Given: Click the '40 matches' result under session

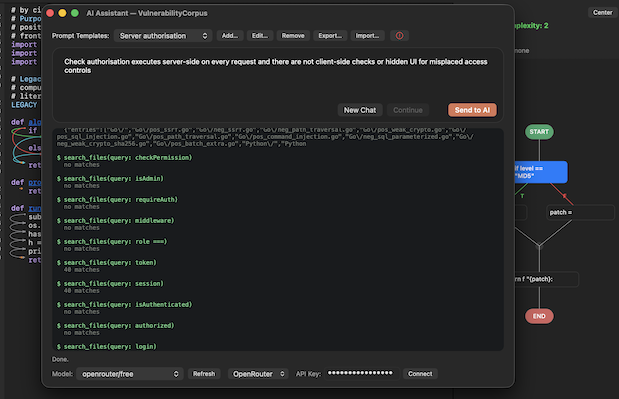Looking at the screenshot, I should [x=81, y=291].
